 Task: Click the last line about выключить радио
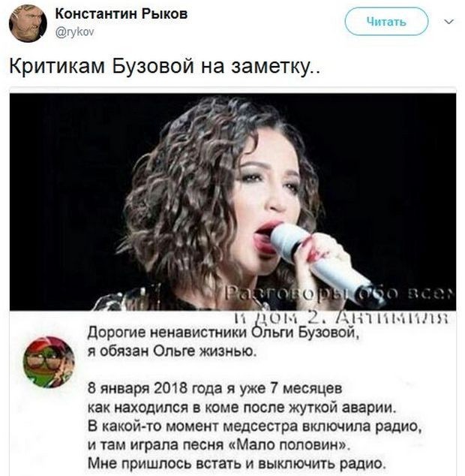[x=237, y=463]
